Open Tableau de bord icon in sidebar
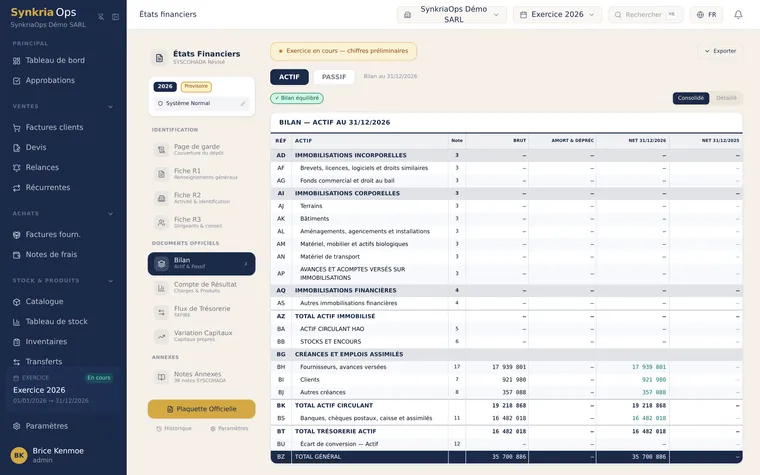 [16, 61]
